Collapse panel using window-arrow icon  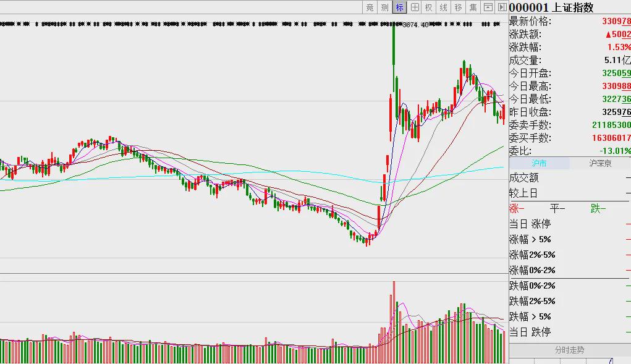tap(488, 7)
